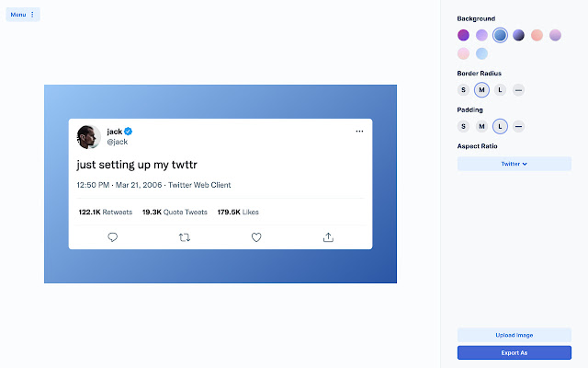Click the Export As button
Viewport: 588px width, 368px height.
[x=514, y=352]
